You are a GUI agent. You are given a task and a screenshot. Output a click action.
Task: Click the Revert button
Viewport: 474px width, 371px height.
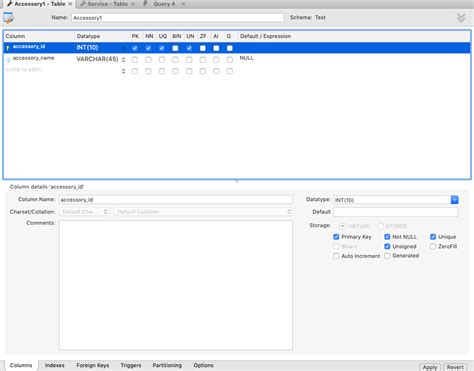click(455, 367)
